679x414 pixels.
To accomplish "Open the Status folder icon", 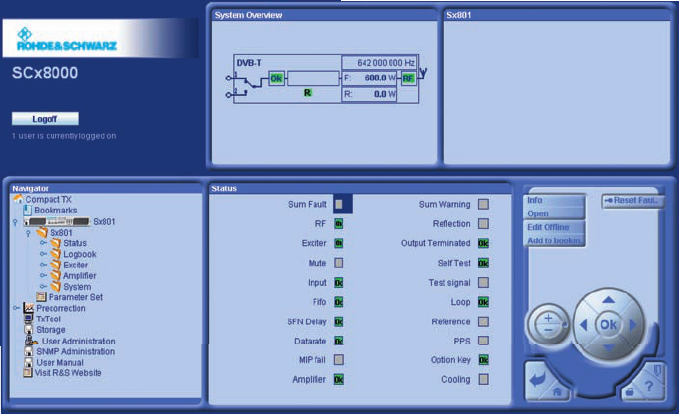I will click(x=55, y=243).
